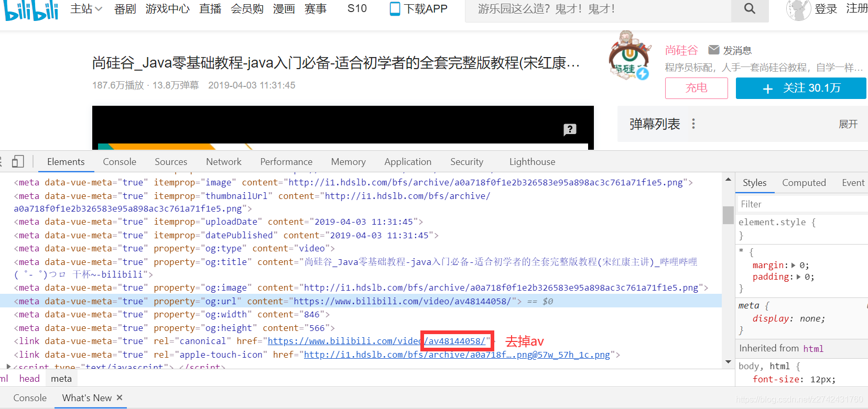Open 漫画 in the top navigation
This screenshot has height=409, width=868.
[284, 9]
